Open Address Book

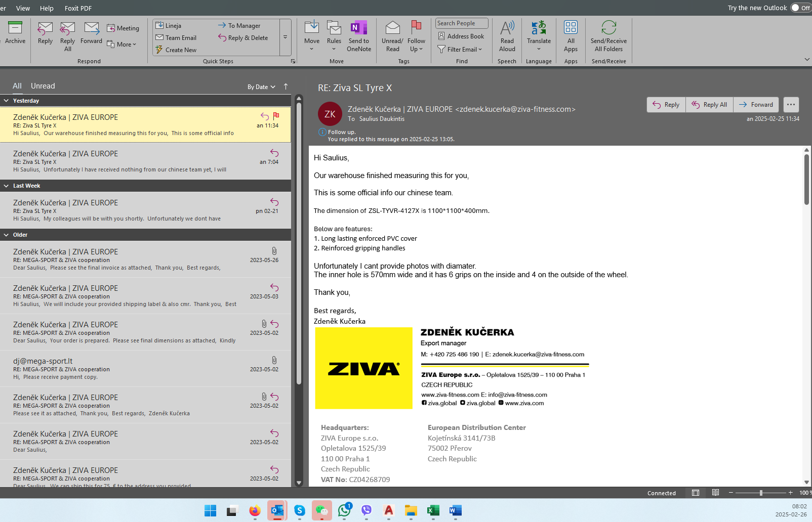[x=461, y=36]
